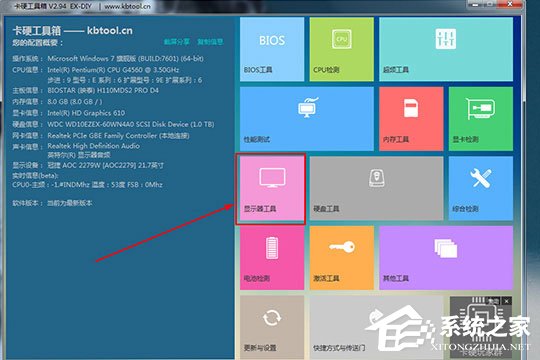The height and width of the screenshot is (360, 540).
Task: Select the WDC WD10EZEX hard disk line
Action: point(113,124)
